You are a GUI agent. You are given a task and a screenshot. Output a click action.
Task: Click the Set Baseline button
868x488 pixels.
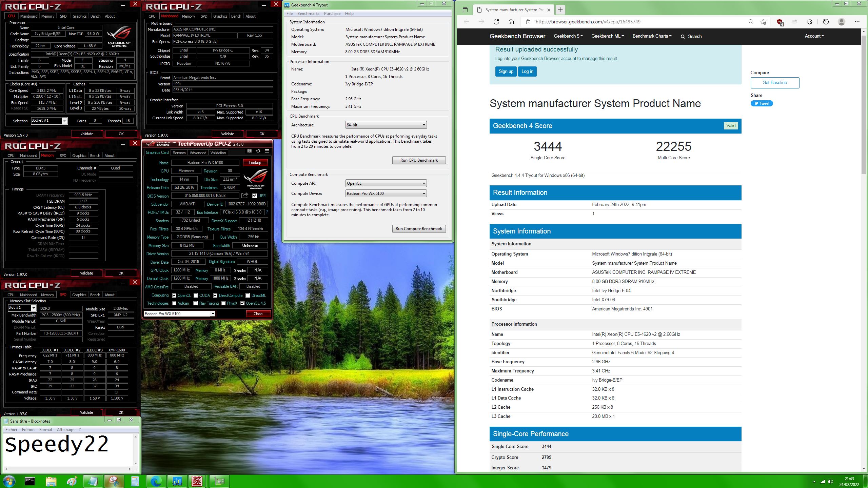[775, 83]
